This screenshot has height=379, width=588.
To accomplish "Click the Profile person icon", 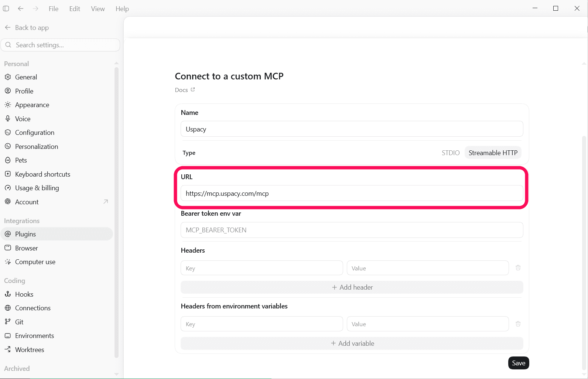I will coord(8,91).
